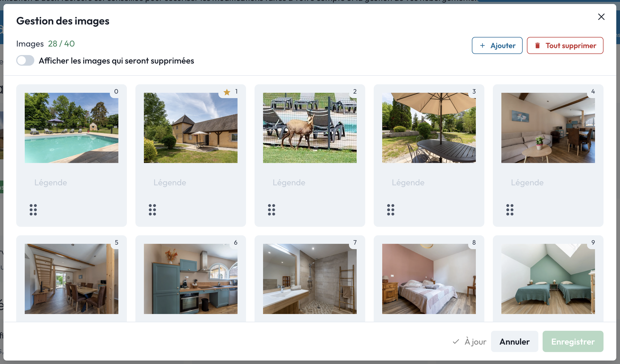Click the drag handle of image 4

[x=510, y=210]
